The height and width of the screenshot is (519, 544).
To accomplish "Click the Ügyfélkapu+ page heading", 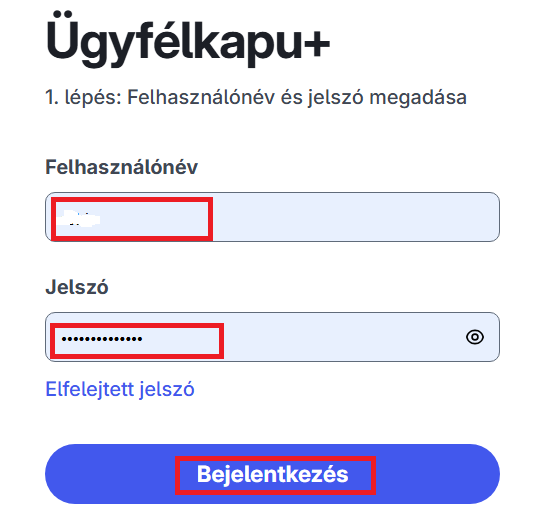I will pyautogui.click(x=188, y=39).
